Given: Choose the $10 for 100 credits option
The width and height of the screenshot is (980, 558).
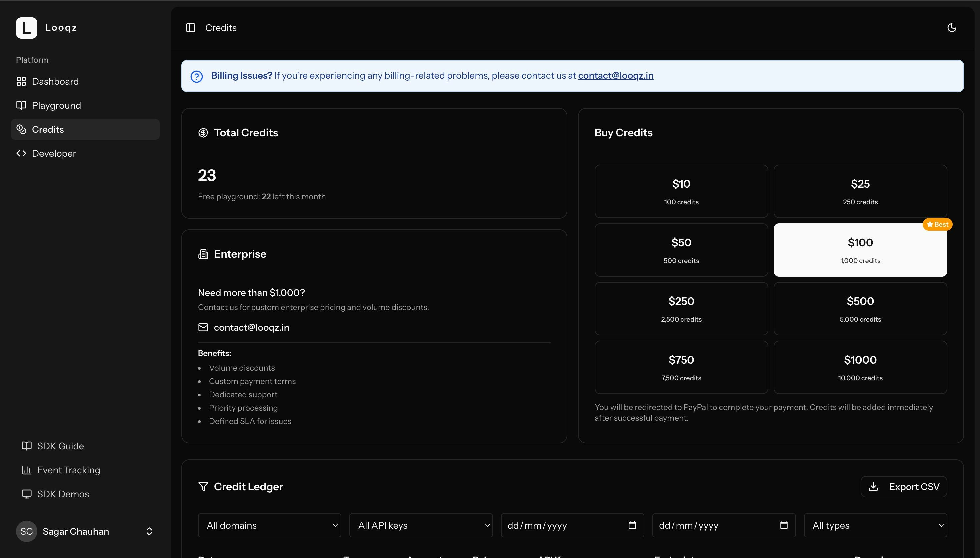Looking at the screenshot, I should (x=681, y=191).
